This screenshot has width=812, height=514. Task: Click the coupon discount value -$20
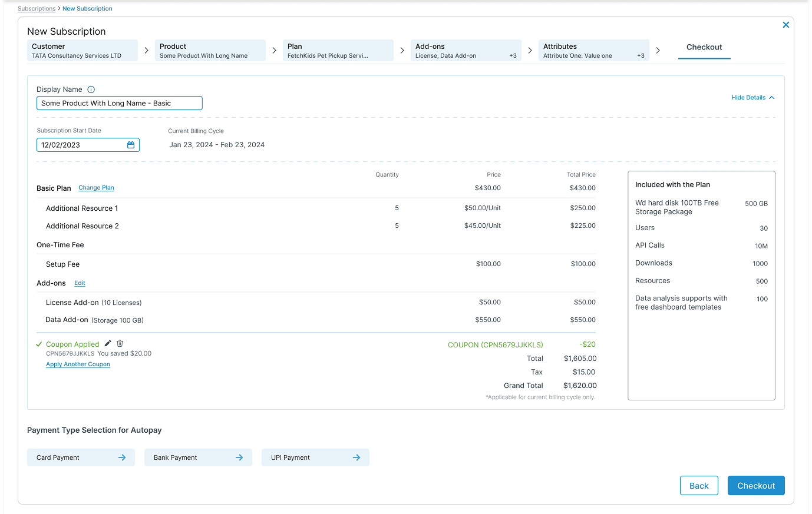point(587,344)
